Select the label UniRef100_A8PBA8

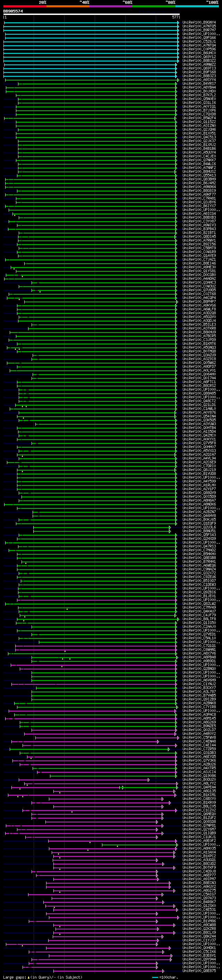click(x=199, y=657)
